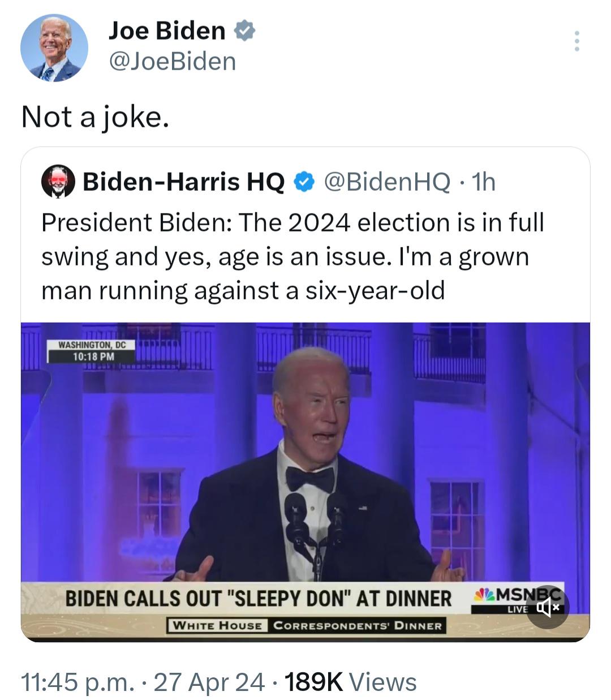Click the blue verified badge on Biden-Harris HQ
Image resolution: width=611 pixels, height=700 pixels.
tap(304, 182)
